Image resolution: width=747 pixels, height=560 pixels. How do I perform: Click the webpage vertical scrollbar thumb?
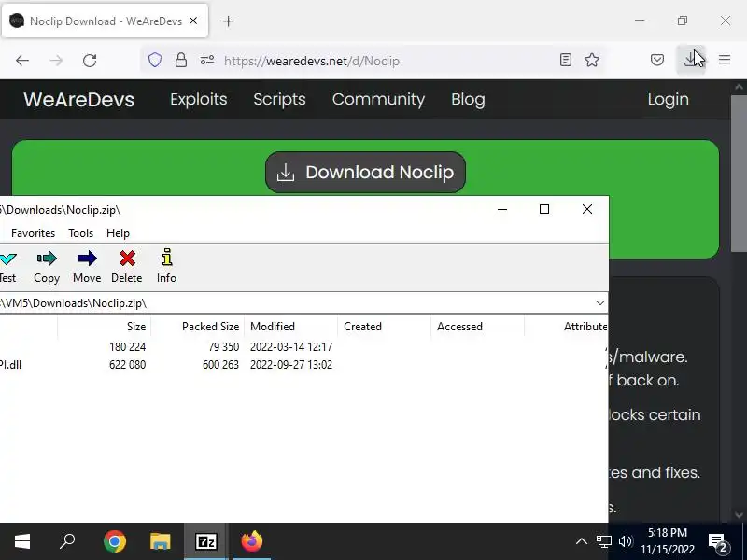tap(739, 174)
